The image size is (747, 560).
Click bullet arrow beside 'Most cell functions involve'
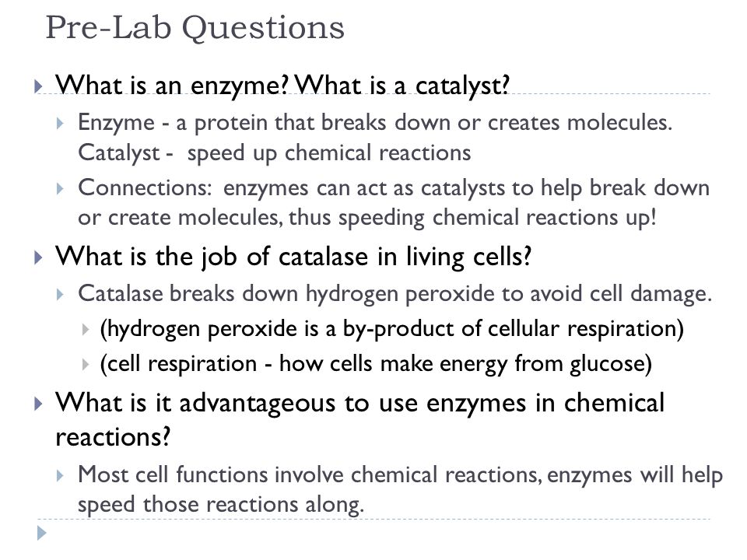point(60,475)
